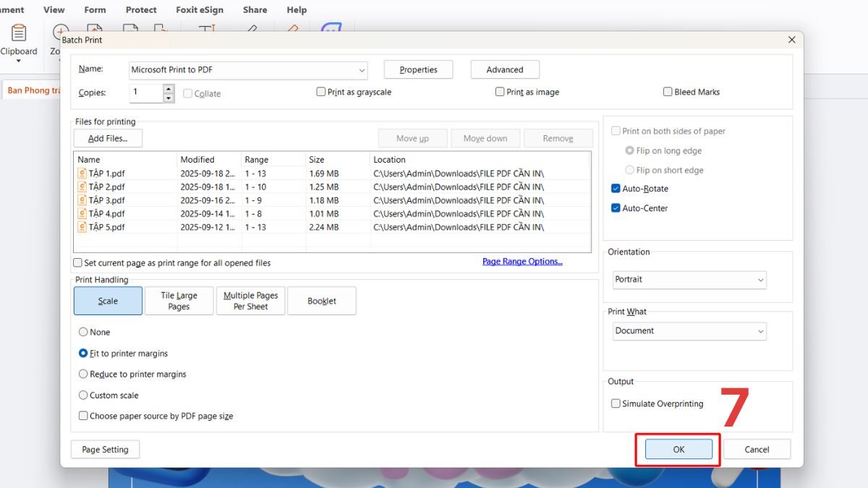This screenshot has height=488, width=868.
Task: Click the Range column header
Action: pos(273,160)
